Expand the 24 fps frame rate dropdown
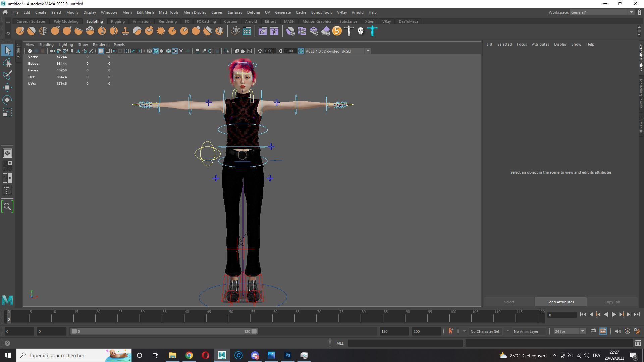644x362 pixels. pos(570,331)
